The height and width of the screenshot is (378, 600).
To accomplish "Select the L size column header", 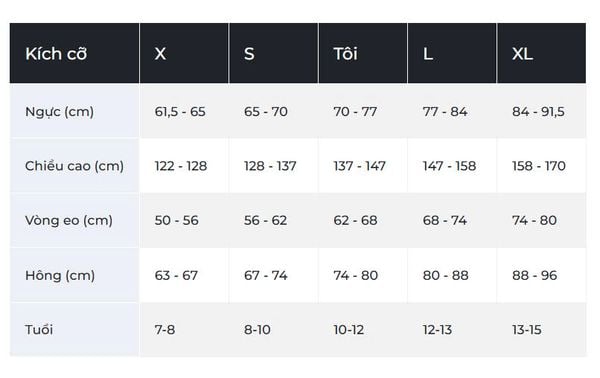I will point(452,53).
